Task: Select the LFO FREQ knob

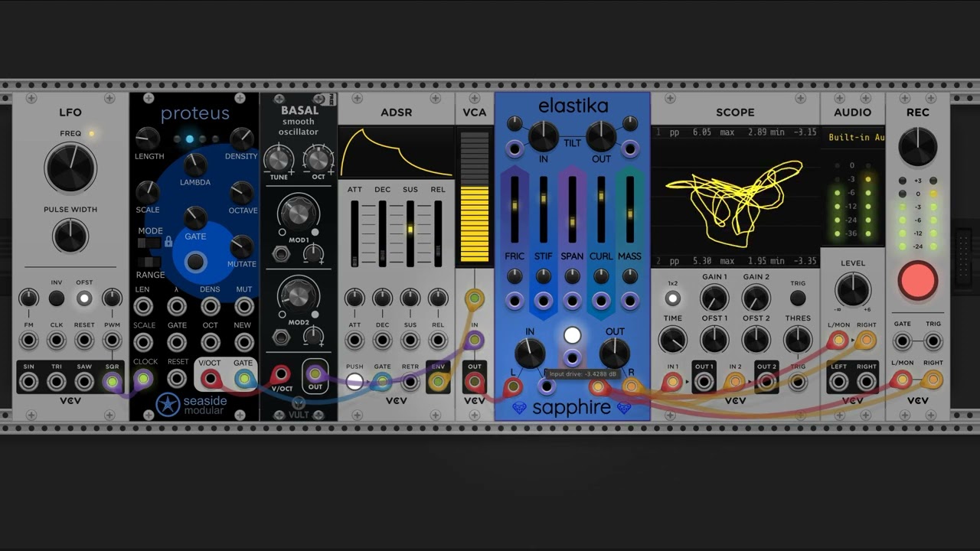Action: tap(70, 168)
